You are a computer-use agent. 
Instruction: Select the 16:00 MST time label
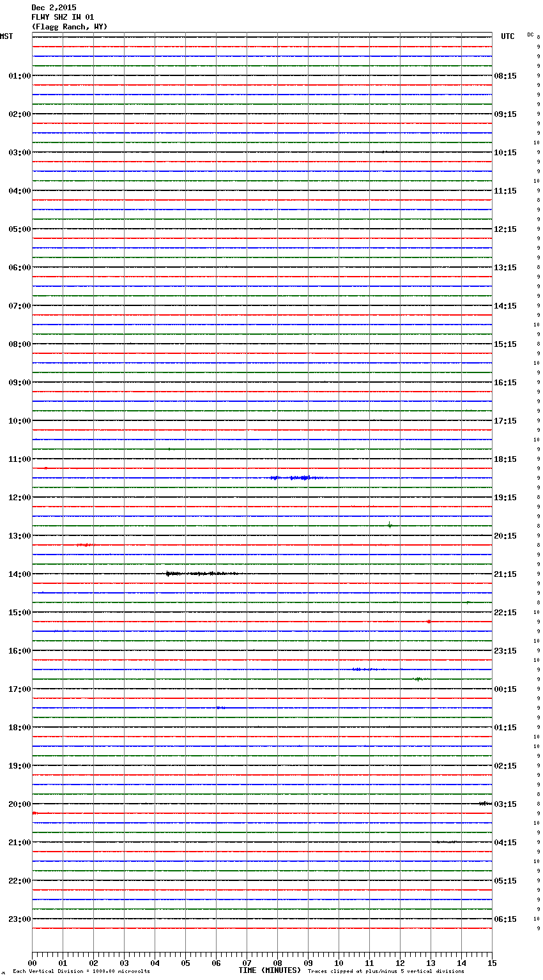click(20, 651)
